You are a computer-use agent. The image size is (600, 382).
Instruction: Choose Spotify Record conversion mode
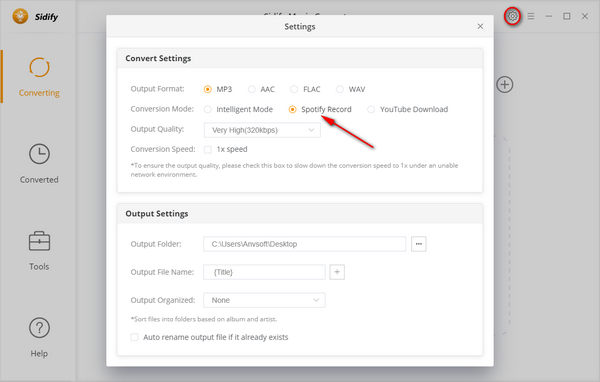[292, 109]
